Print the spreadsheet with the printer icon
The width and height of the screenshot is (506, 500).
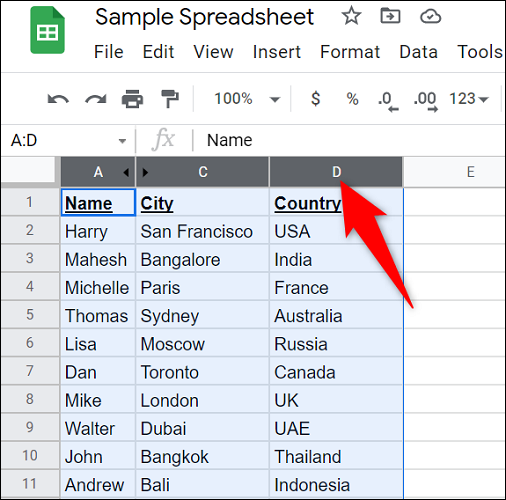pos(132,99)
